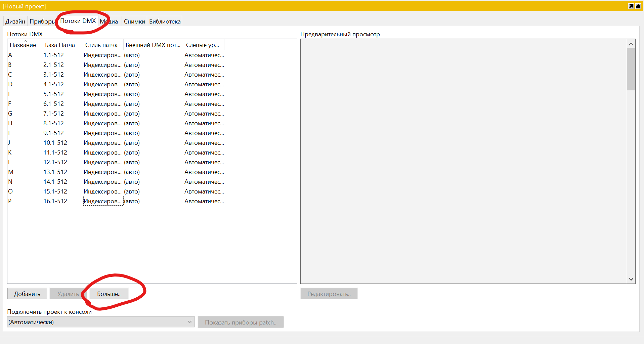Select the Потоки DMX tab
The width and height of the screenshot is (644, 344).
pos(78,21)
